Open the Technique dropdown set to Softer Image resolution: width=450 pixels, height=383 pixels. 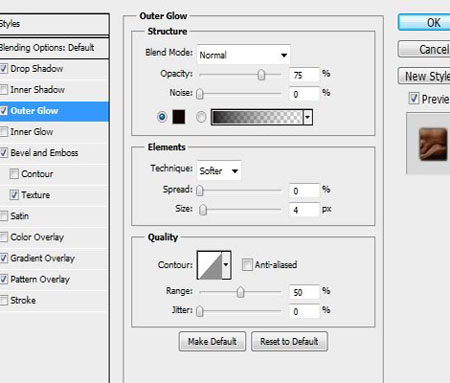point(219,171)
